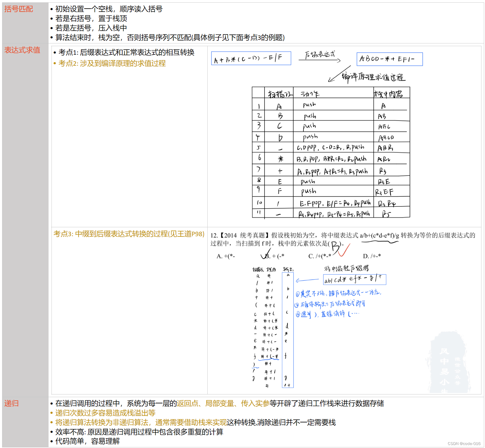485x448 pixels.
Task: Click the orange 考点3 中缀到后缀 line
Action: click(129, 234)
